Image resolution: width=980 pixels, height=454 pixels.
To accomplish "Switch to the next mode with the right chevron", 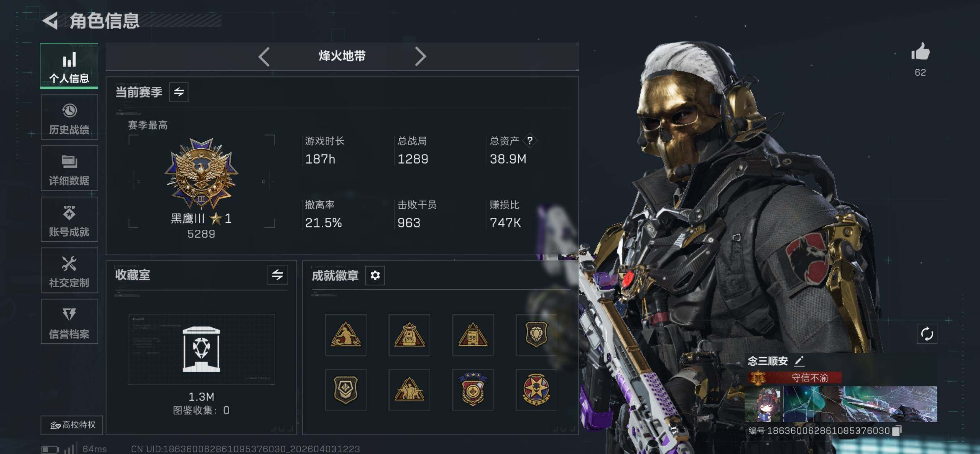I will click(x=420, y=57).
